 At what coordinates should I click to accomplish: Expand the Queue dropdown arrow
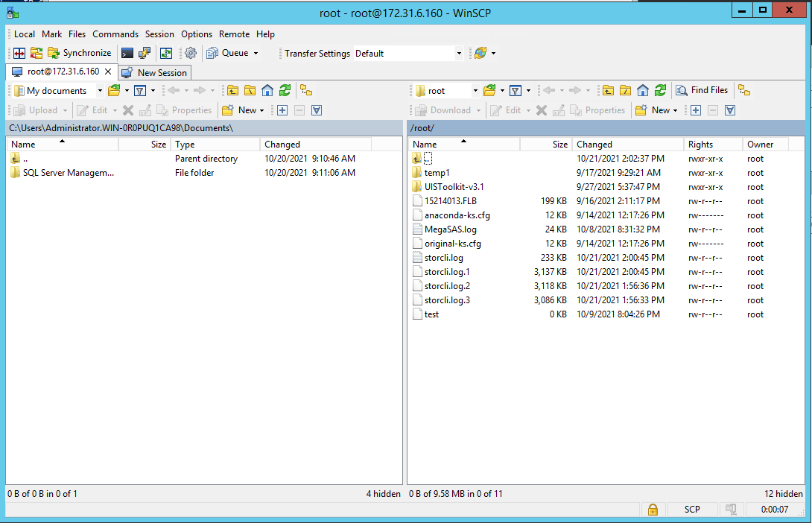click(256, 54)
